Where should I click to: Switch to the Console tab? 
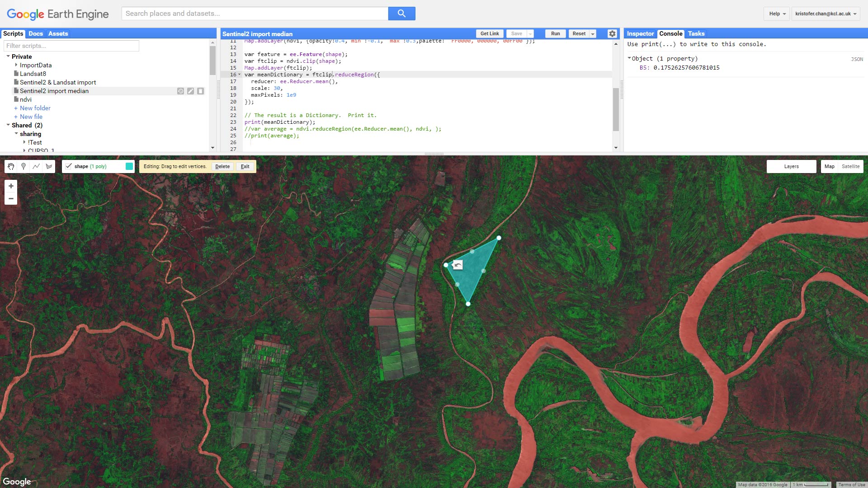(670, 33)
